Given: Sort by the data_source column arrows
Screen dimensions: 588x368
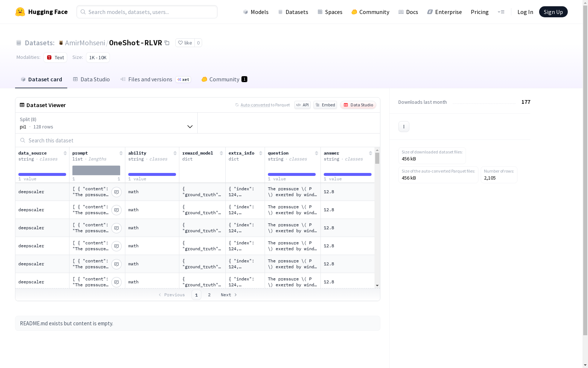Looking at the screenshot, I should 65,153.
